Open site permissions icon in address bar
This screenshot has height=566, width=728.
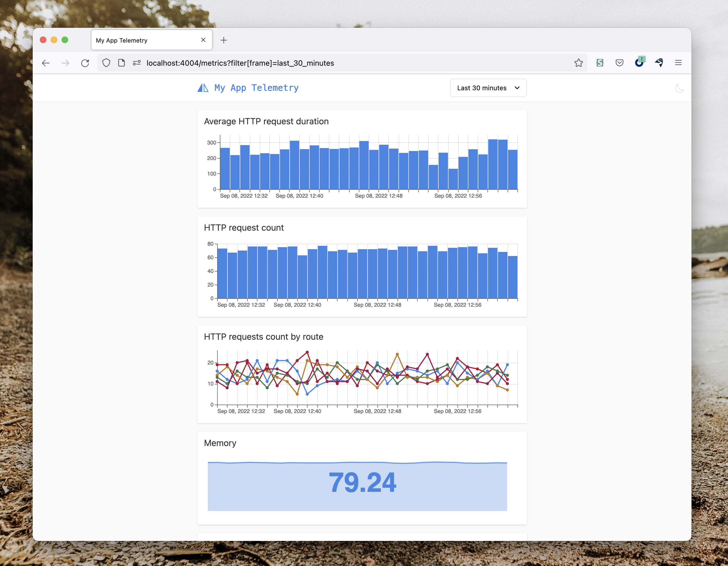pos(137,63)
